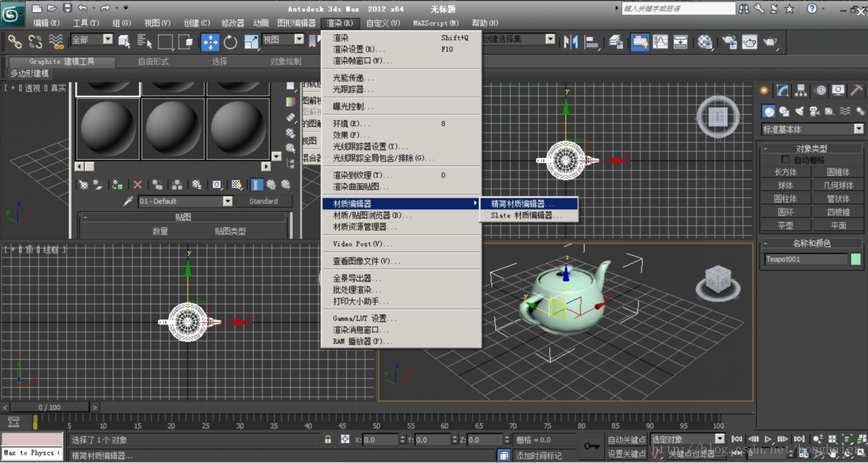This screenshot has height=463, width=868.
Task: Click the Rotate tool icon
Action: tap(230, 42)
